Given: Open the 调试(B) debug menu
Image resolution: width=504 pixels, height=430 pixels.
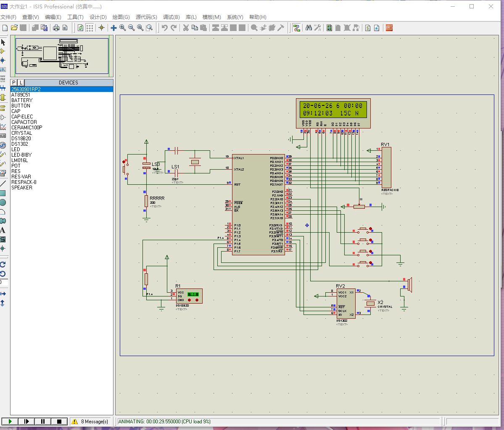Looking at the screenshot, I should [x=171, y=17].
